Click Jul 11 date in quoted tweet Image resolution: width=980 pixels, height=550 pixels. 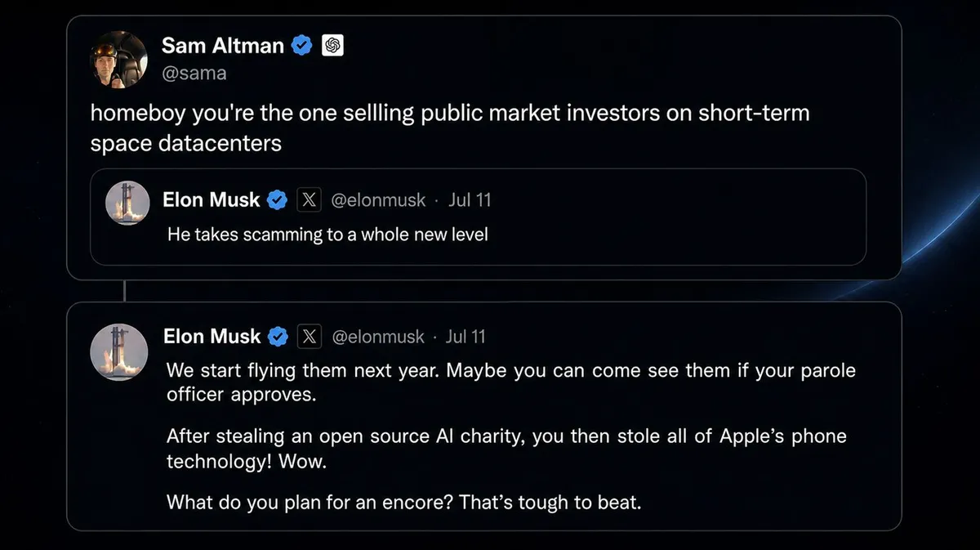click(470, 200)
